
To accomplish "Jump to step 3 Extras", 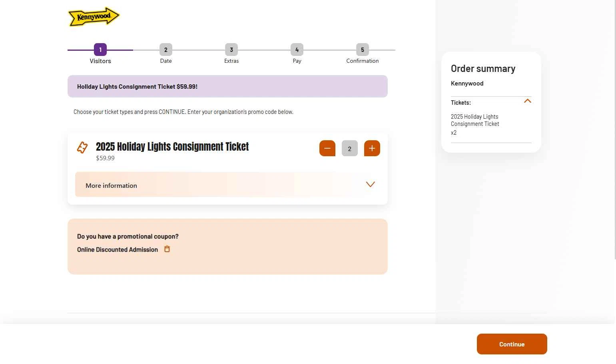I will point(231,50).
